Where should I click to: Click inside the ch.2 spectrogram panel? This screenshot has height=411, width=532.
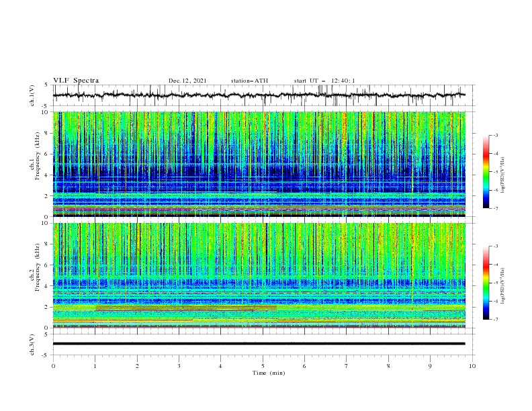tap(259, 275)
